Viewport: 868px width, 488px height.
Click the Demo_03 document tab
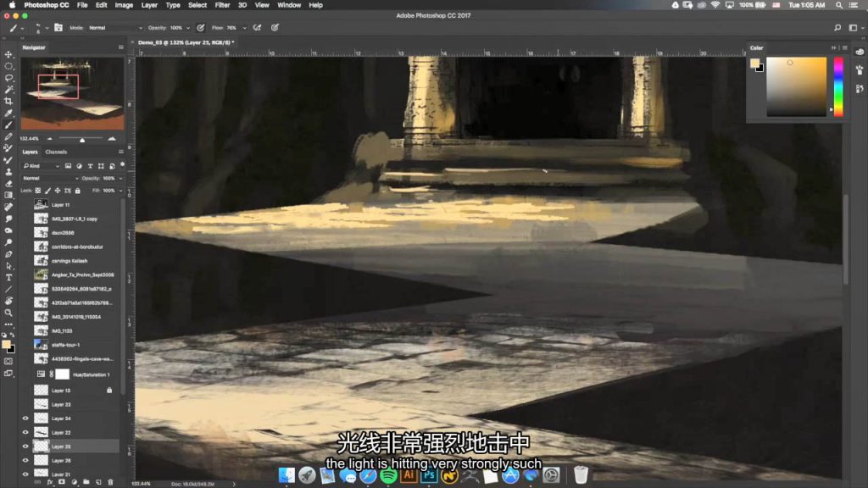tap(186, 42)
